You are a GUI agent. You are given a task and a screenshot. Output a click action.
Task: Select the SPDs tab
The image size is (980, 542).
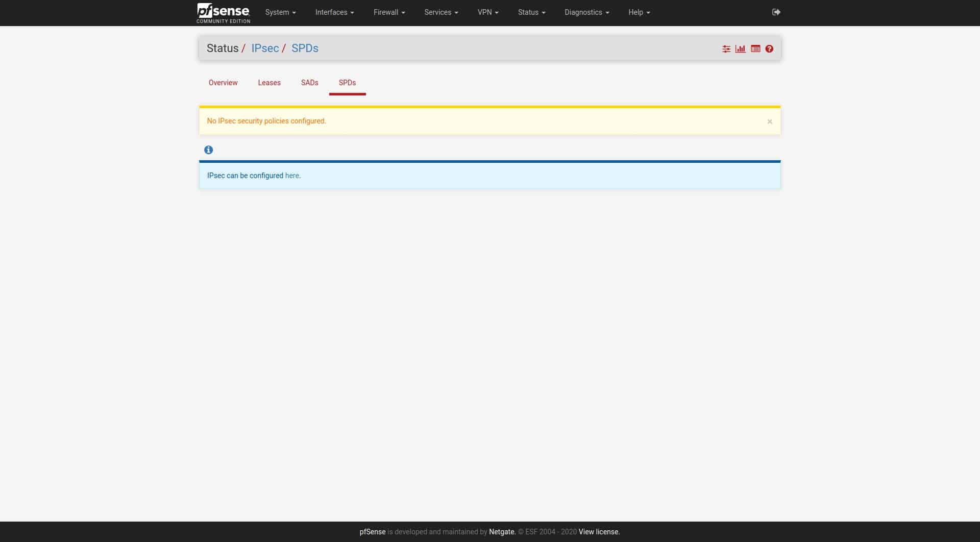(x=347, y=83)
